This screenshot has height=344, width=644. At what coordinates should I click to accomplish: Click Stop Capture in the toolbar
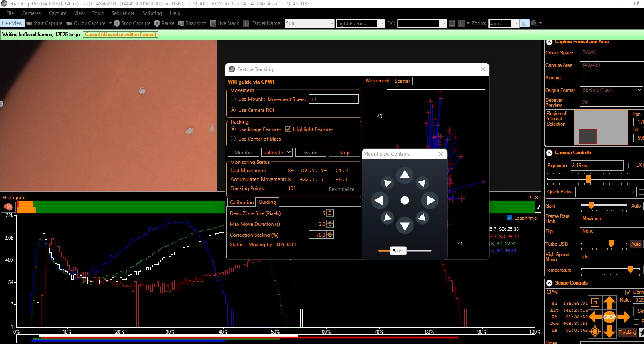[x=132, y=23]
